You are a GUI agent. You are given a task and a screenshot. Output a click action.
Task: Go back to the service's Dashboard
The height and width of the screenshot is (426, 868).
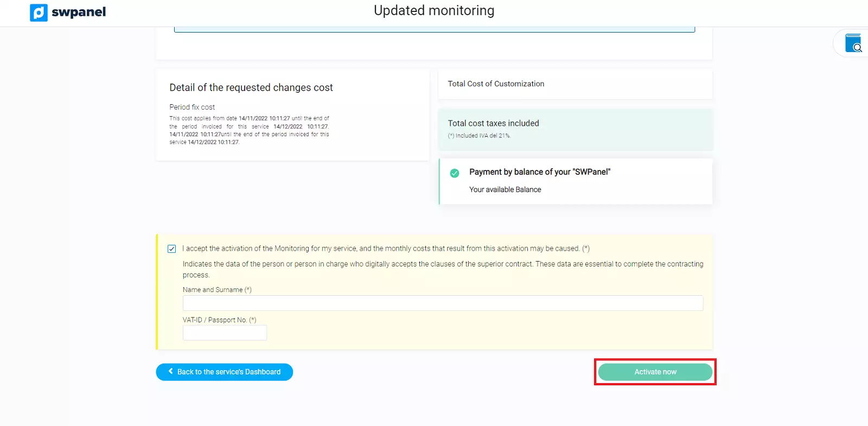pos(224,372)
